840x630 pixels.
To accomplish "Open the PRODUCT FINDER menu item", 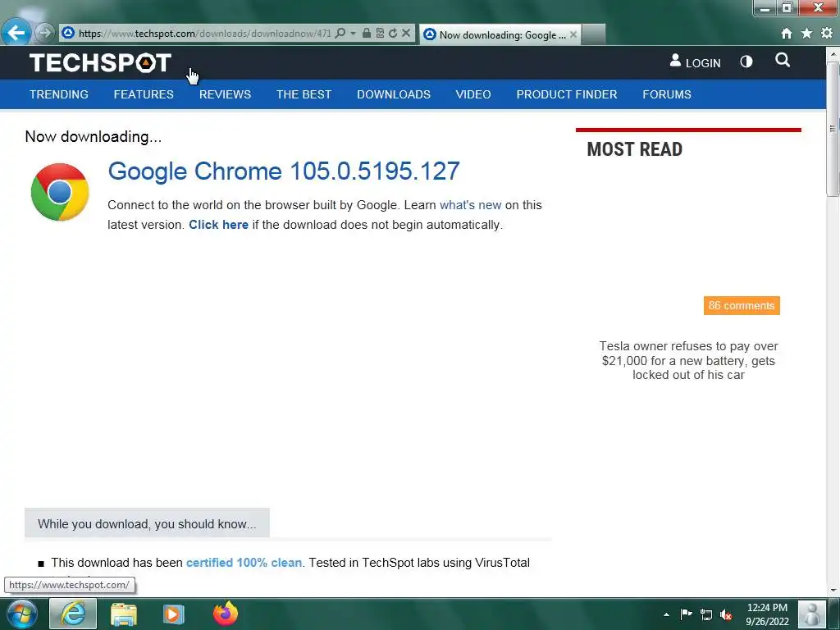I will 567,94.
